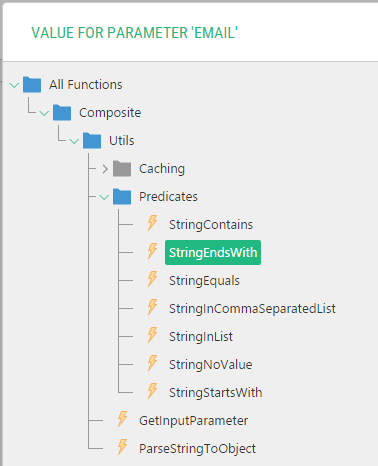Screen dimensions: 378x466
Task: Click the lightning icon beside StringInCommaSeparatedList
Action: [x=152, y=307]
